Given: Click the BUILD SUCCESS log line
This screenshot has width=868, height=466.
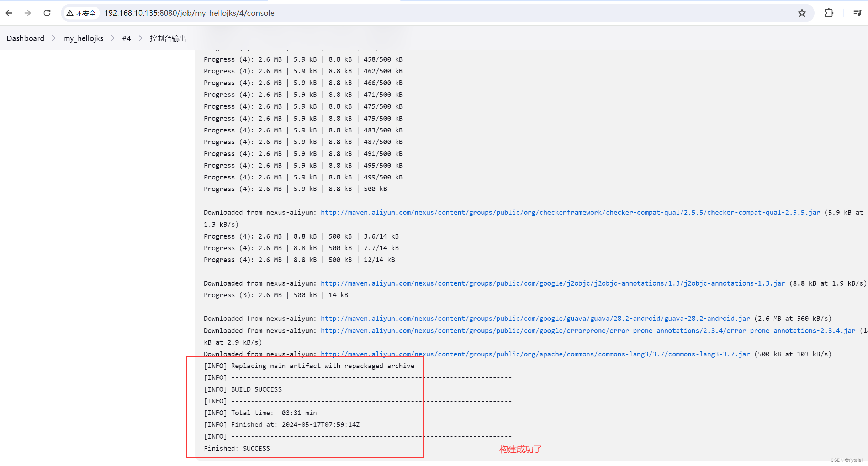Looking at the screenshot, I should point(243,389).
